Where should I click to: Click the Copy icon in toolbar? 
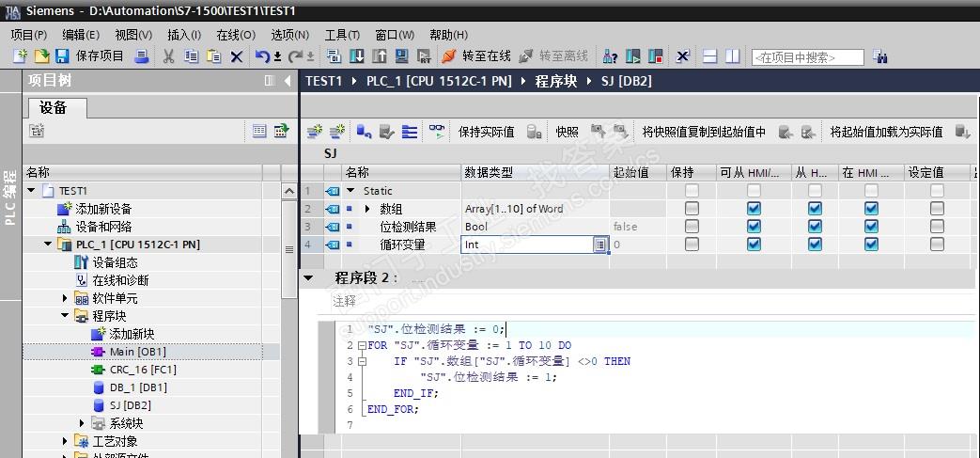(192, 56)
